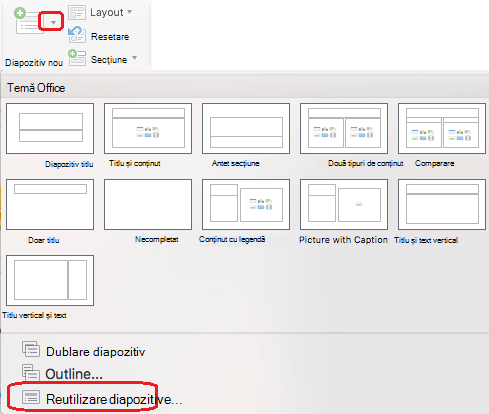
Task: Select the Antet secțiune layout thumbnail
Action: click(x=246, y=128)
